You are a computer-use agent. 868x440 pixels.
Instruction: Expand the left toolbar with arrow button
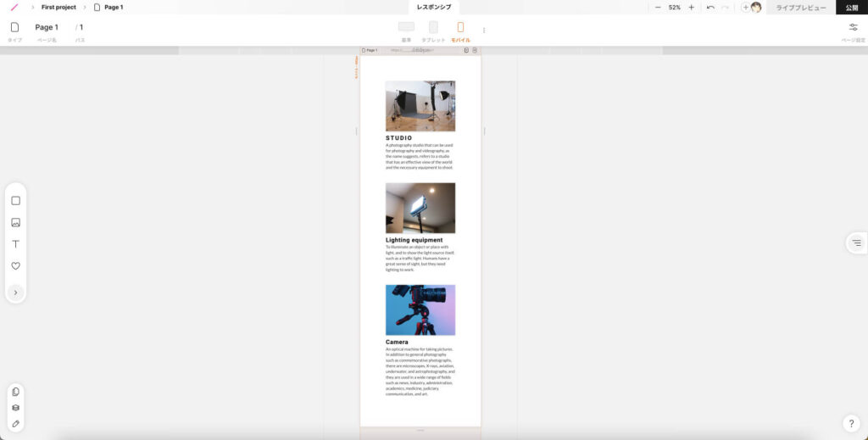coord(15,292)
